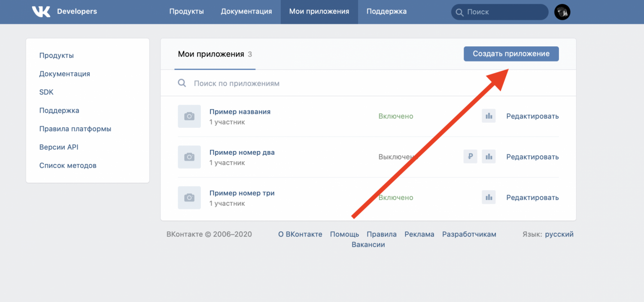Click camera placeholder icon of Пример номер три
The height and width of the screenshot is (302, 644).
[x=189, y=198]
